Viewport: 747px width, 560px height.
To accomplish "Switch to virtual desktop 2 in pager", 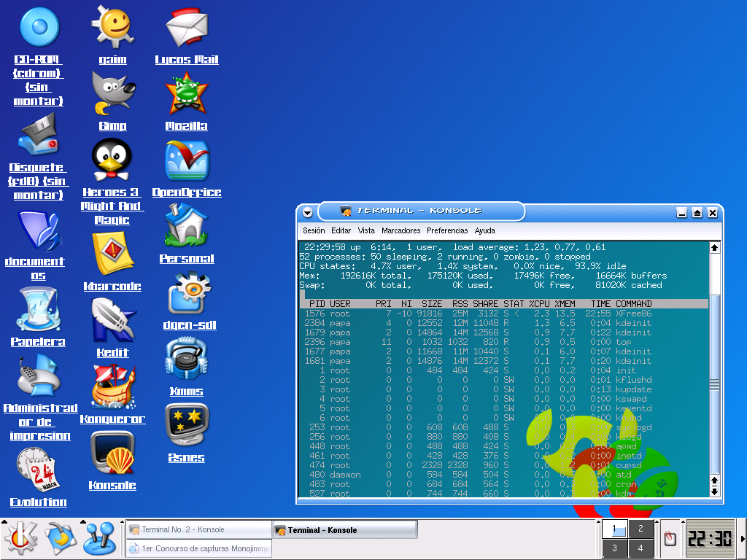I will click(x=640, y=529).
